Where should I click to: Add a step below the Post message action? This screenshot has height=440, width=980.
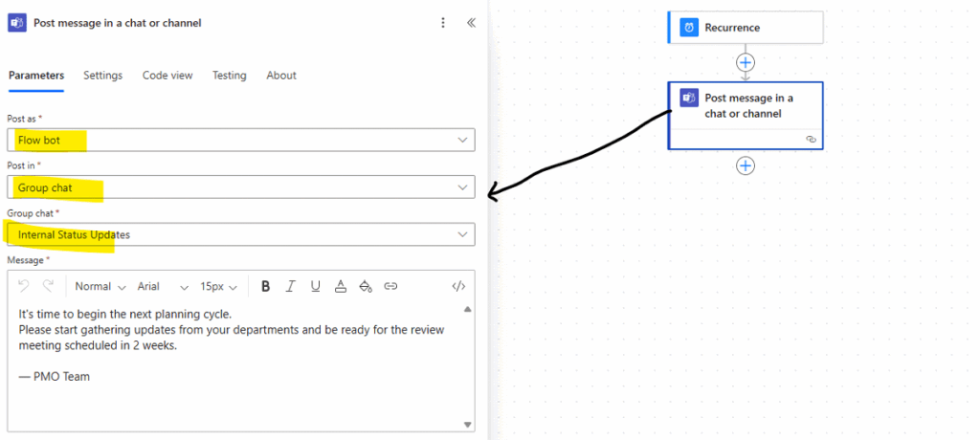tap(746, 165)
